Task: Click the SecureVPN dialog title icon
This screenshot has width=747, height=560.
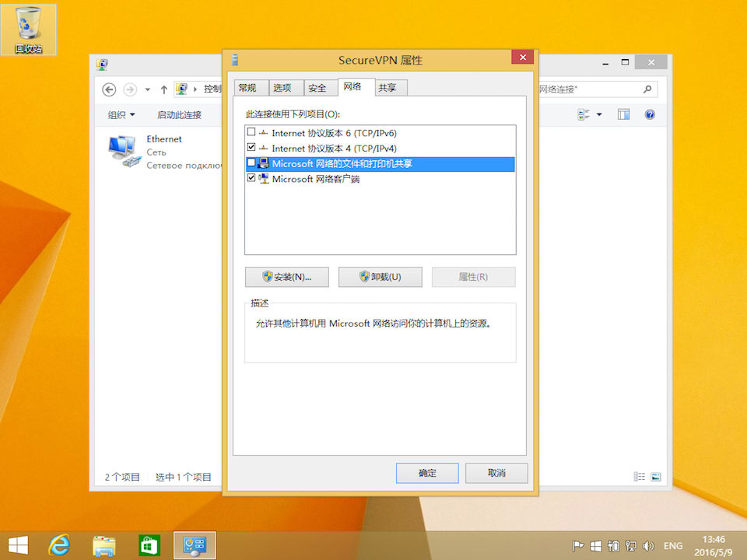Action: [x=234, y=60]
